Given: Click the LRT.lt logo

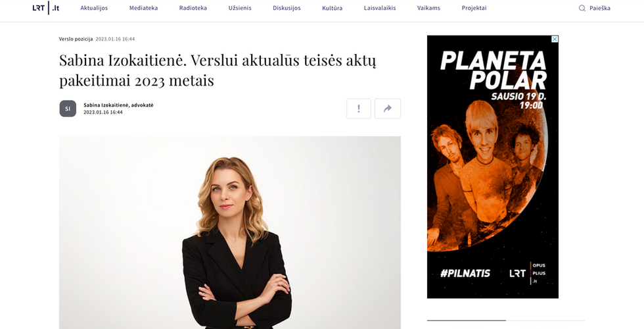Looking at the screenshot, I should click(46, 8).
